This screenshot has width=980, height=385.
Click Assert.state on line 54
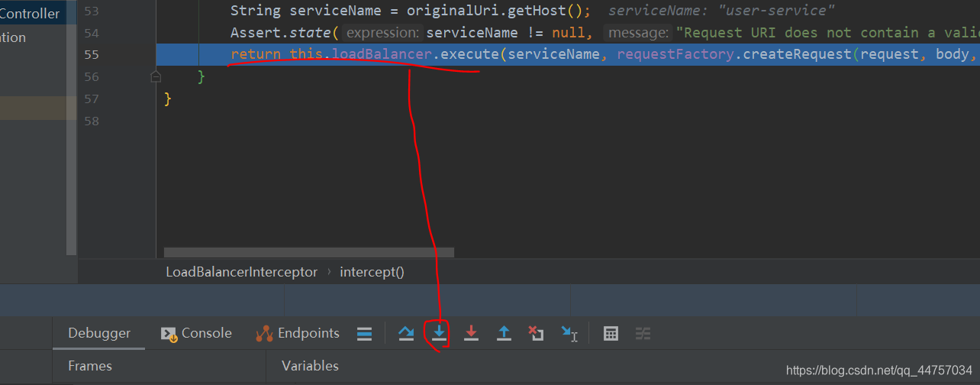click(281, 33)
